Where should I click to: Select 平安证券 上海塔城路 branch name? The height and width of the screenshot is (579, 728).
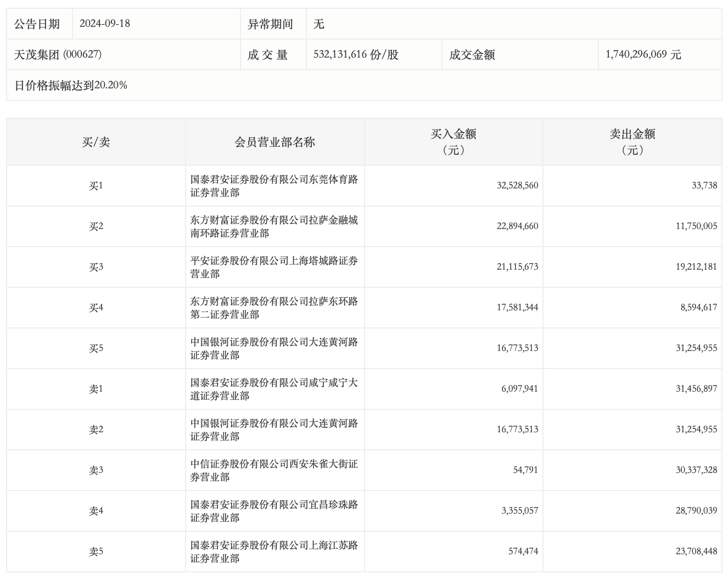[x=274, y=267]
